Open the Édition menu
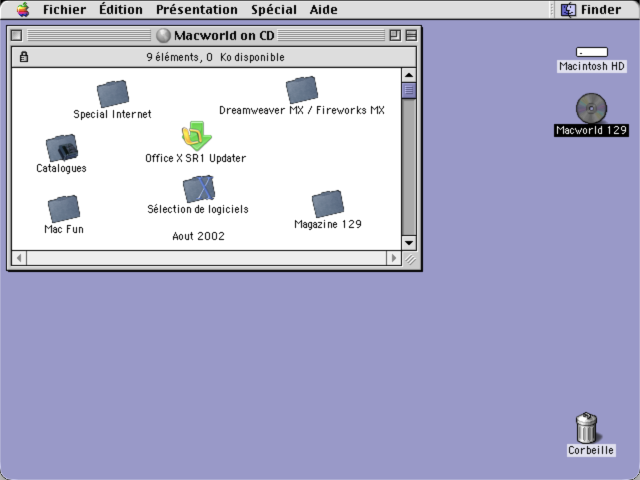640x480 pixels. (121, 9)
